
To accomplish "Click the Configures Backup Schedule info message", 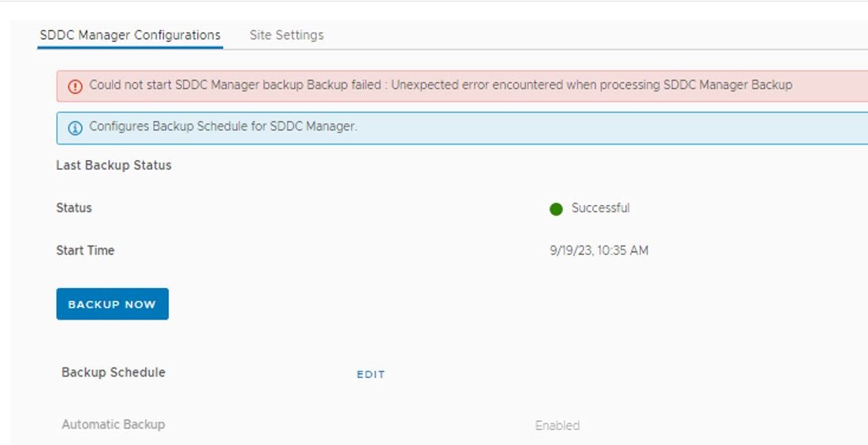I will (x=223, y=126).
